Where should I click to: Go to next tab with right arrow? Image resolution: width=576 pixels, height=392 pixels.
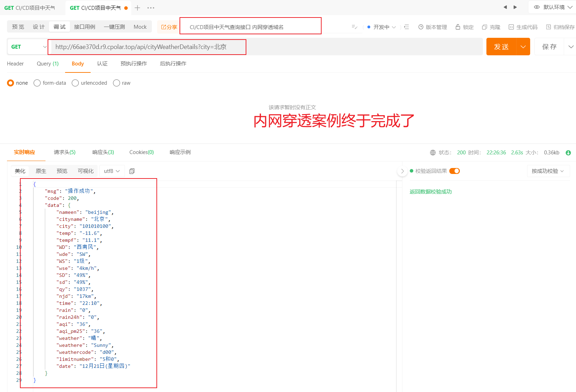click(x=515, y=7)
